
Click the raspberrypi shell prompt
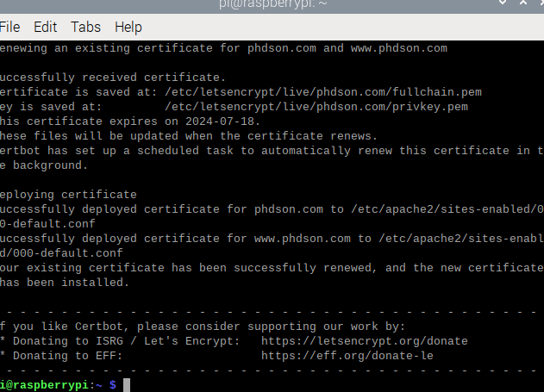pos(58,385)
